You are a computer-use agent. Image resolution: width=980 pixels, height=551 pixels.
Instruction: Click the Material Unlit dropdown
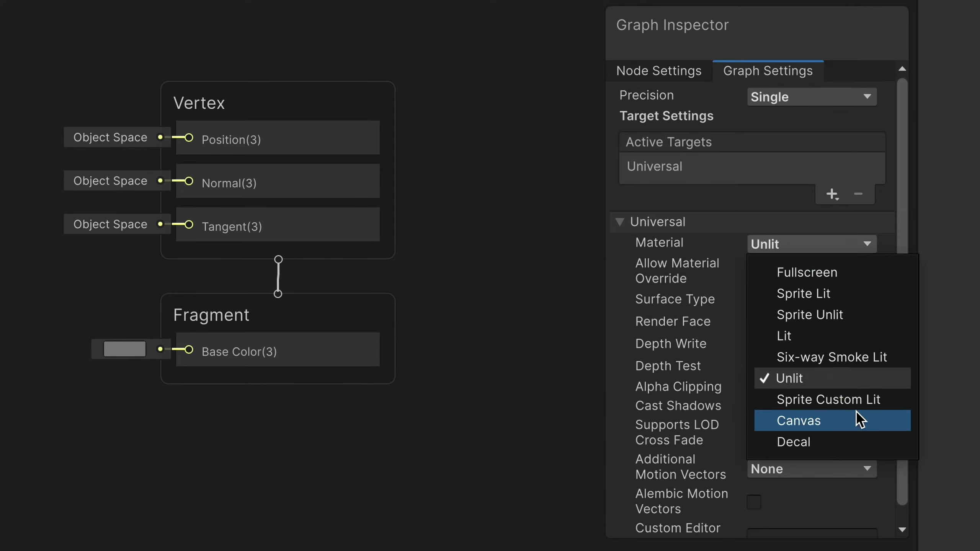(x=812, y=244)
